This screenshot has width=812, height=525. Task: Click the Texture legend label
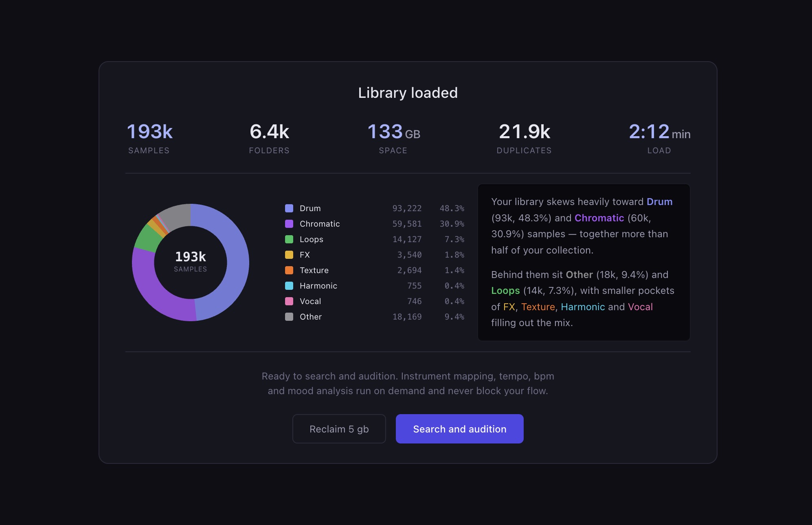click(x=314, y=270)
